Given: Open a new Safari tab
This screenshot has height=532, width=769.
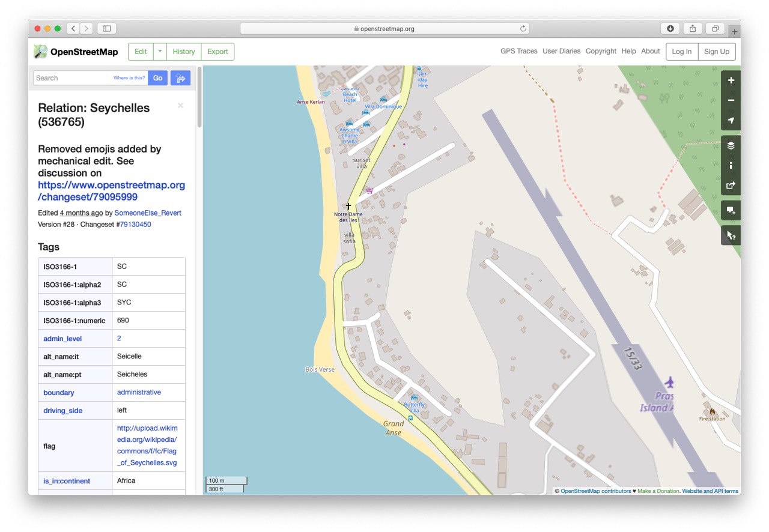Looking at the screenshot, I should tap(734, 31).
